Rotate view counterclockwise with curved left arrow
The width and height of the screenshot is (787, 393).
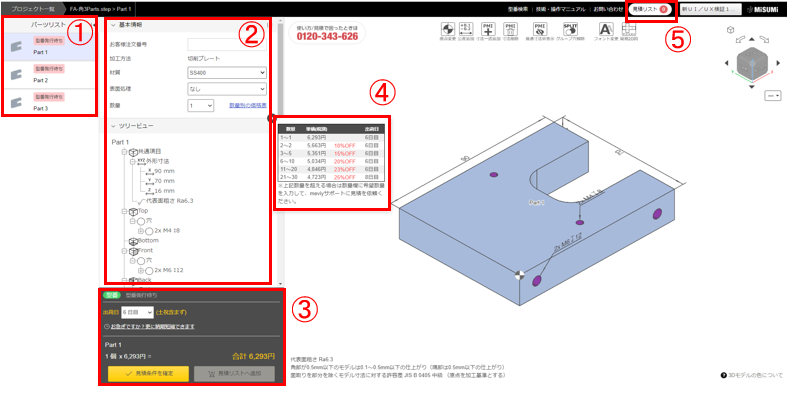tap(740, 39)
